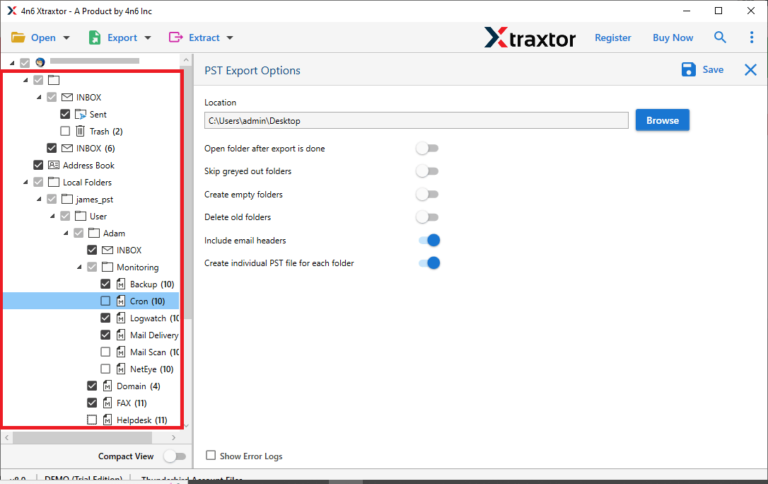Click the Xtraxtor logo in toolbar

tap(529, 38)
